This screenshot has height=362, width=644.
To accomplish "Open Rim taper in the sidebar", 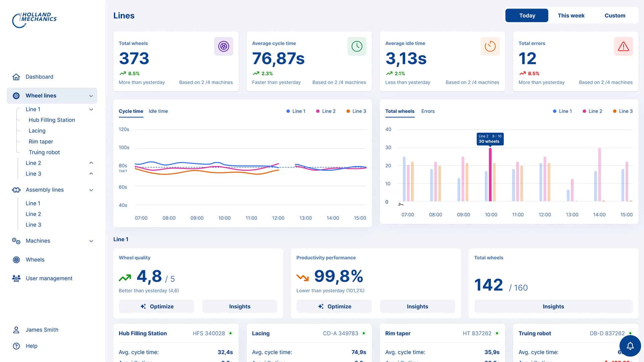I will 41,141.
